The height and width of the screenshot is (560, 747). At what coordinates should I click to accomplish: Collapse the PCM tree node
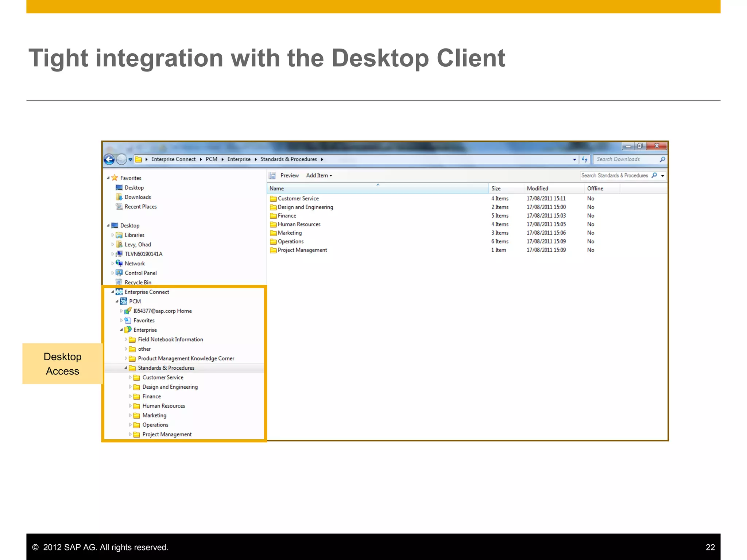117,302
